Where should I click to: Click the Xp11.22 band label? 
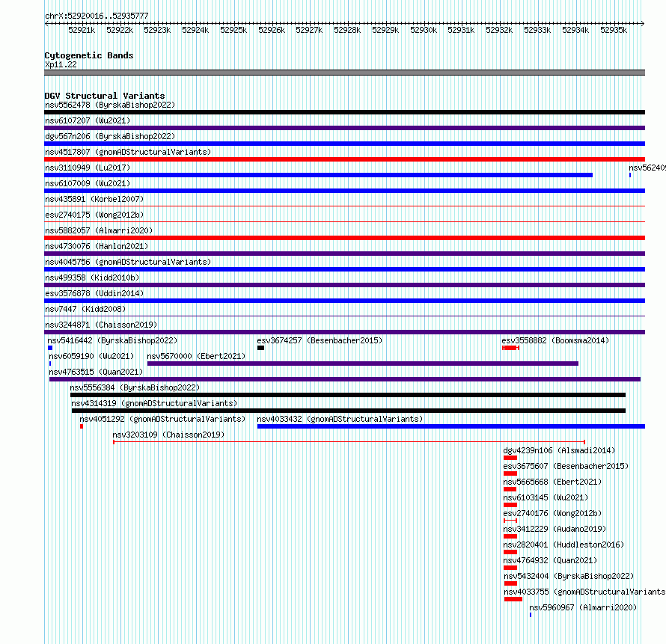click(61, 64)
